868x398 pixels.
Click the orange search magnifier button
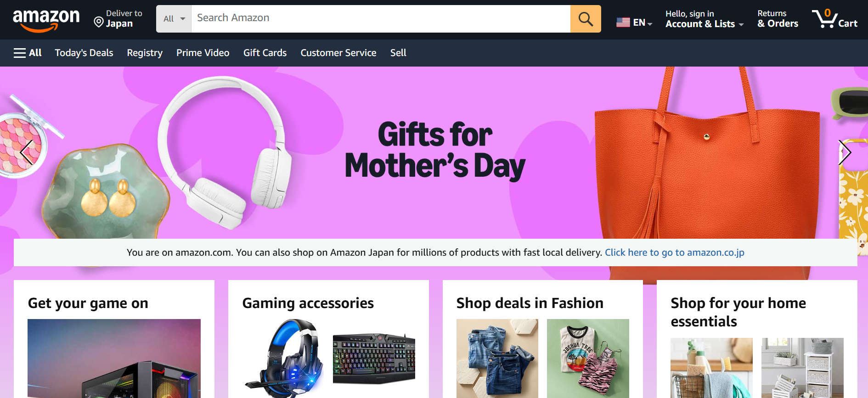click(586, 19)
